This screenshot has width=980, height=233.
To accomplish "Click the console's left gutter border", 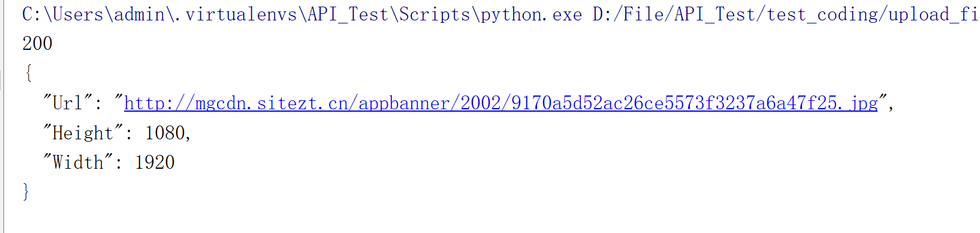I will (x=4, y=116).
